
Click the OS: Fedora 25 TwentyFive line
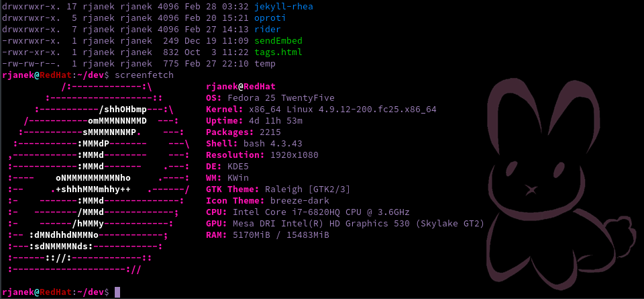coord(270,98)
